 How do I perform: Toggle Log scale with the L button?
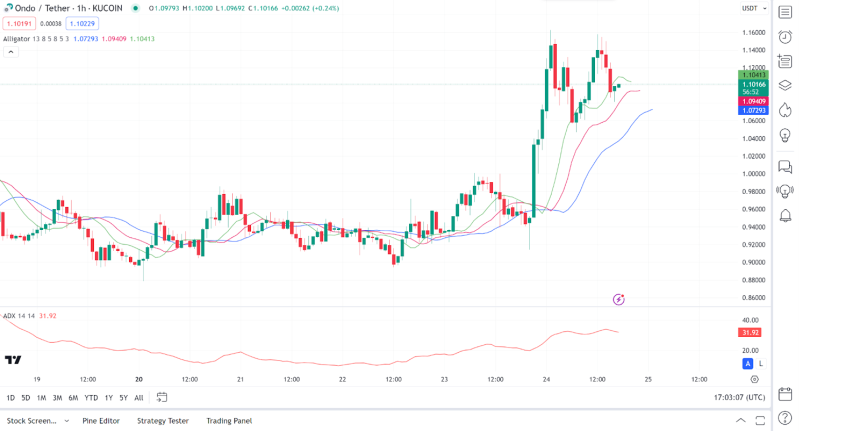tap(760, 364)
